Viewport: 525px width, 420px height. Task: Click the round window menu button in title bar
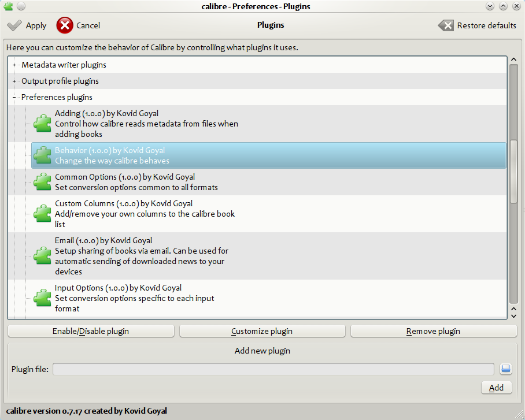(x=21, y=6)
